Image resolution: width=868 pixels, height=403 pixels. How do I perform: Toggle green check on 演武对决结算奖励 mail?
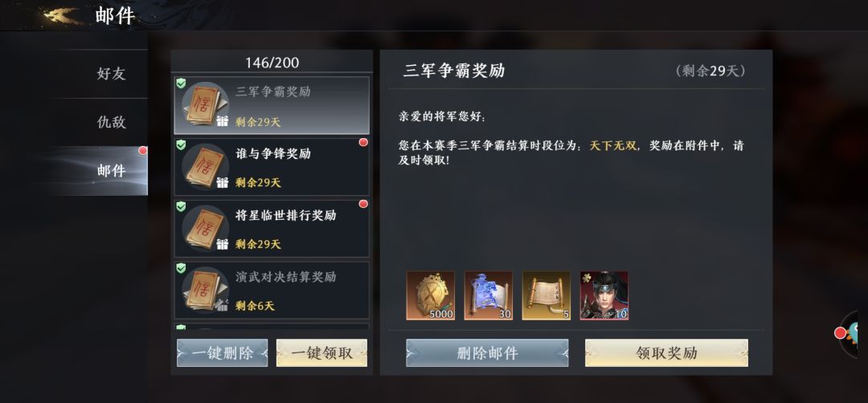(181, 268)
